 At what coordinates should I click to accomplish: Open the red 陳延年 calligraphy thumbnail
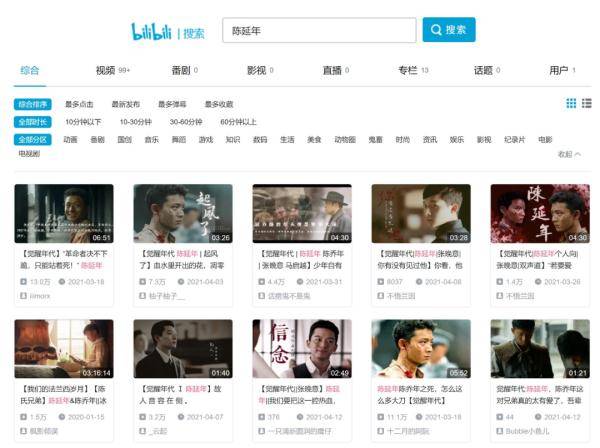(x=540, y=213)
